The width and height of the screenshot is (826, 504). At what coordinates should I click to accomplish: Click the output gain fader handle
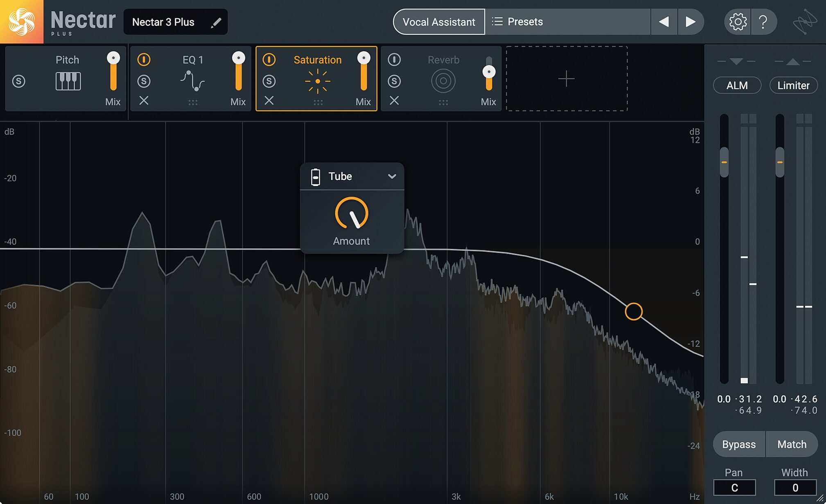[780, 162]
